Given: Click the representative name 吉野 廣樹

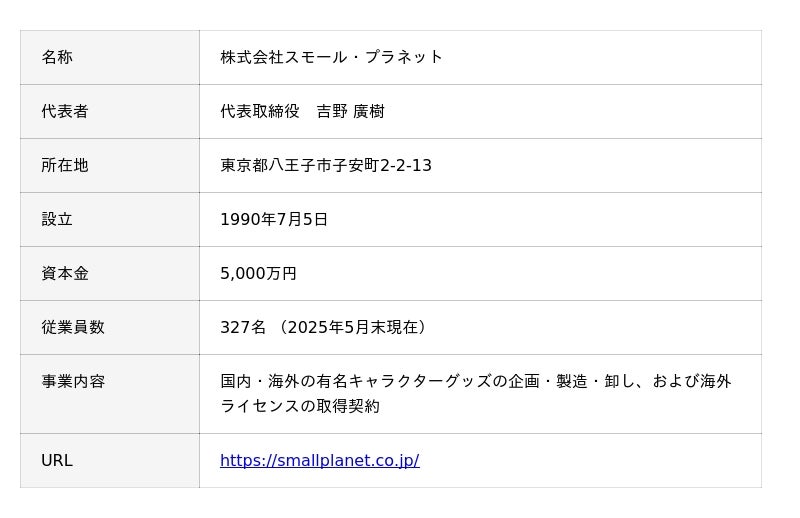Looking at the screenshot, I should click(x=350, y=111).
